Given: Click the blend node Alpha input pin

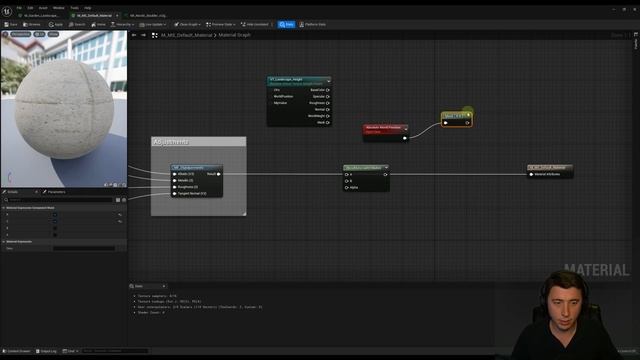Looking at the screenshot, I should (347, 187).
